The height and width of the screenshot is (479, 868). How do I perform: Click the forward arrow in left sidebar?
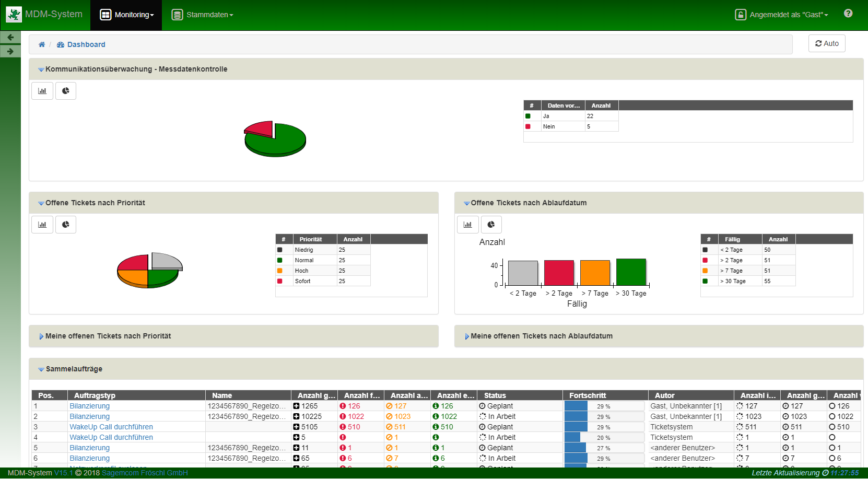pos(10,51)
